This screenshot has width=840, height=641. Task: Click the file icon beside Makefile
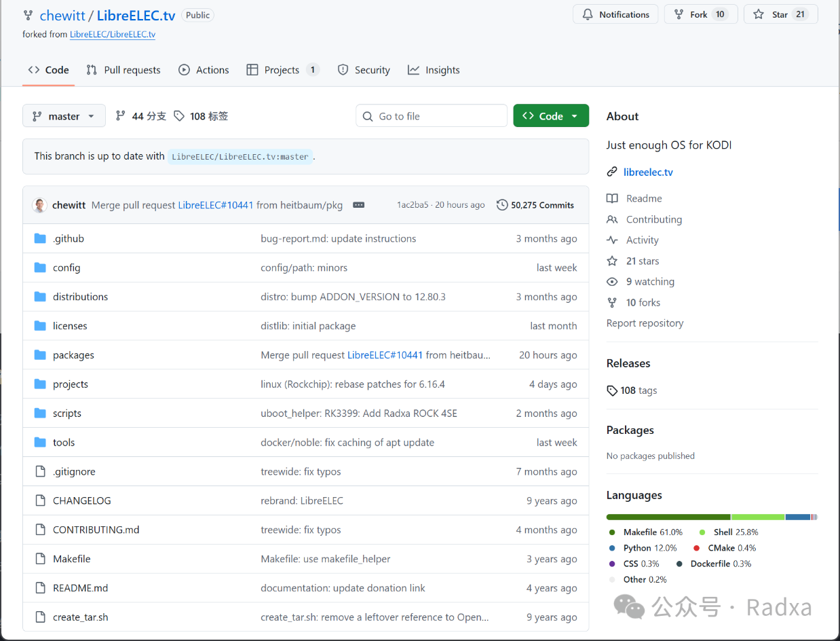click(40, 559)
